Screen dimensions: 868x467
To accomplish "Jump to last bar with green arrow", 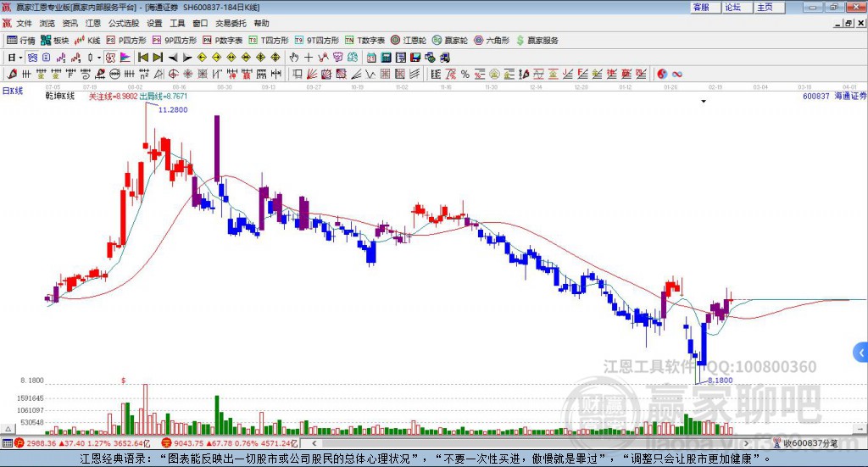I will click(x=158, y=58).
